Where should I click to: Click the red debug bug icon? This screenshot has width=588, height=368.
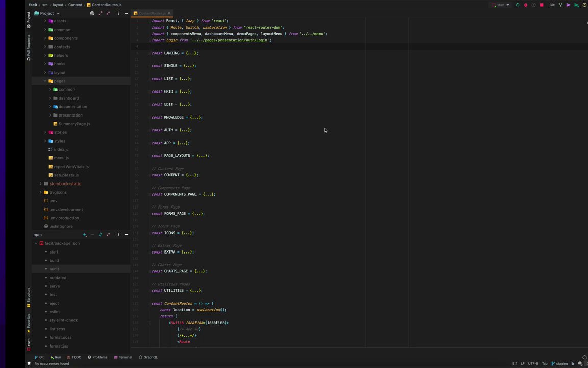[525, 5]
